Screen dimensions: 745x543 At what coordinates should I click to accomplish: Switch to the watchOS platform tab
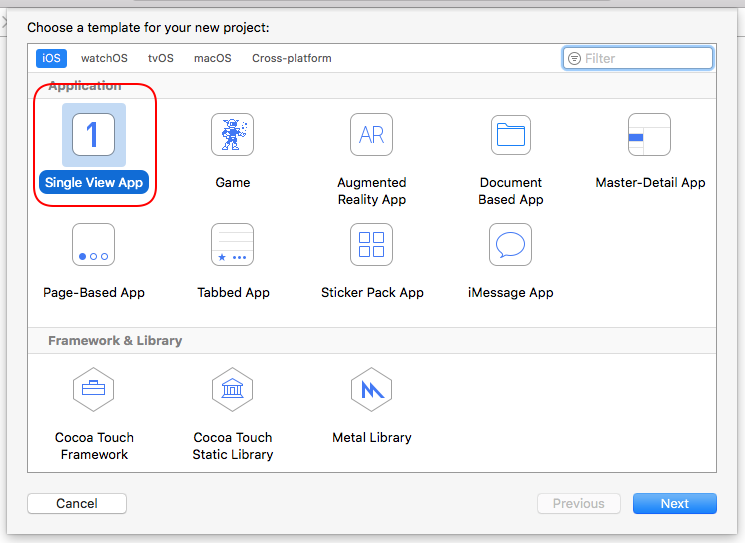(104, 58)
